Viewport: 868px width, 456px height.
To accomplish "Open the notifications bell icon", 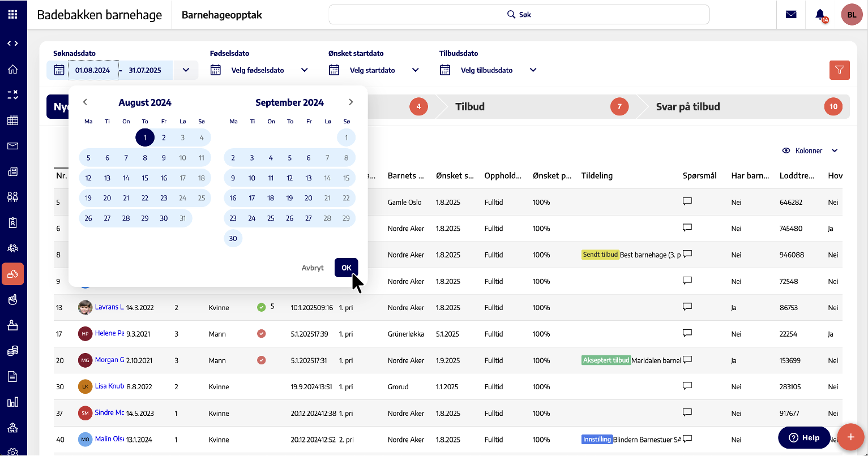I will 820,15.
